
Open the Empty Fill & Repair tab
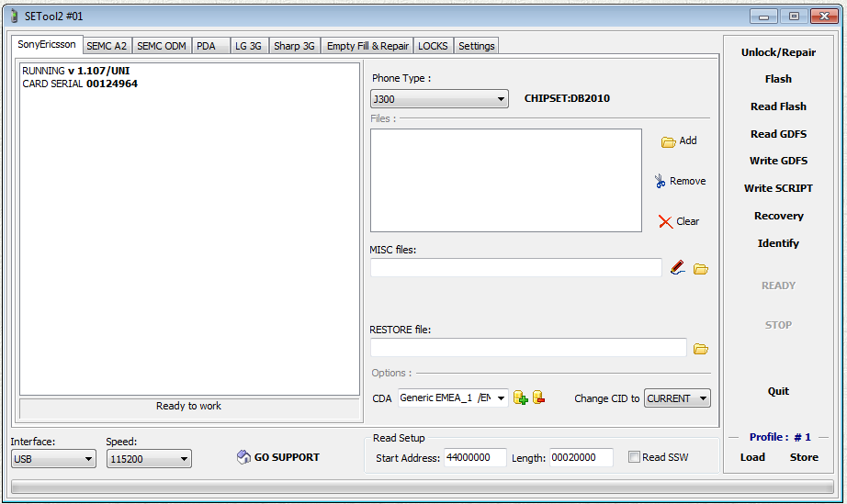pos(367,46)
